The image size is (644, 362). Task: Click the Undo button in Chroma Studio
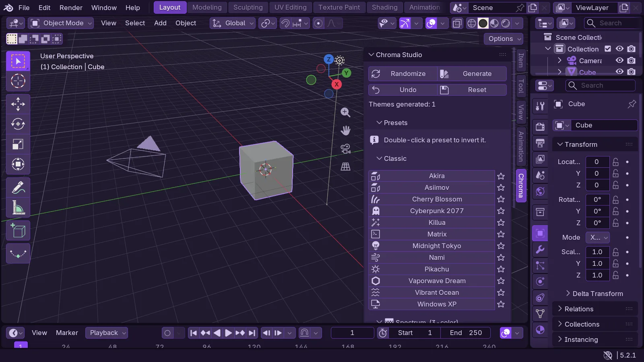(x=403, y=90)
